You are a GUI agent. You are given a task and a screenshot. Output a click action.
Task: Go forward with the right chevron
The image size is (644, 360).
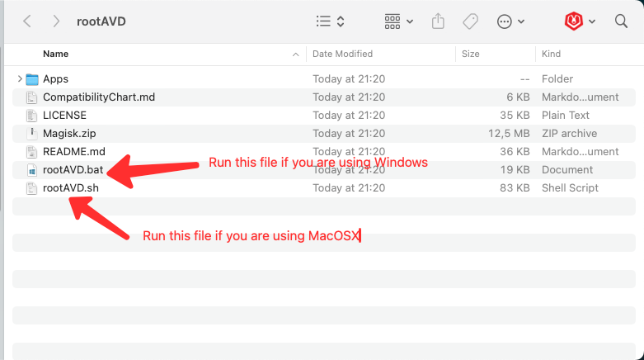pyautogui.click(x=56, y=21)
